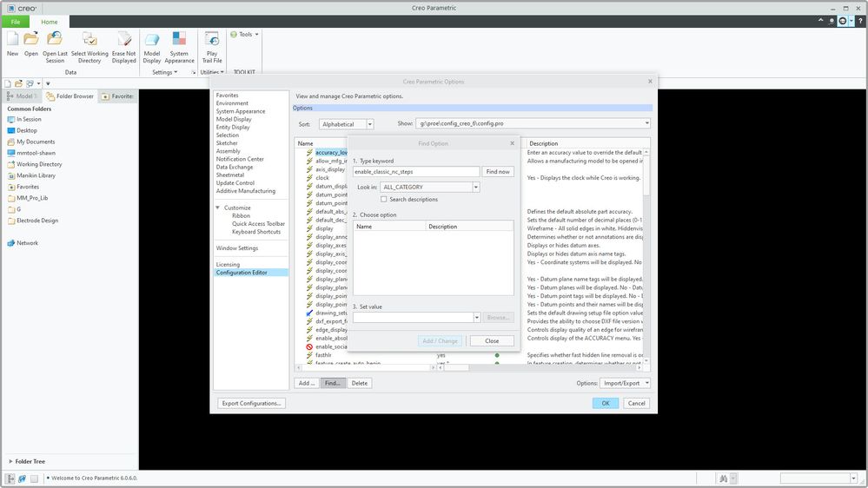The width and height of the screenshot is (868, 488).
Task: Click the binoculars find icon in status bar
Action: [x=722, y=478]
